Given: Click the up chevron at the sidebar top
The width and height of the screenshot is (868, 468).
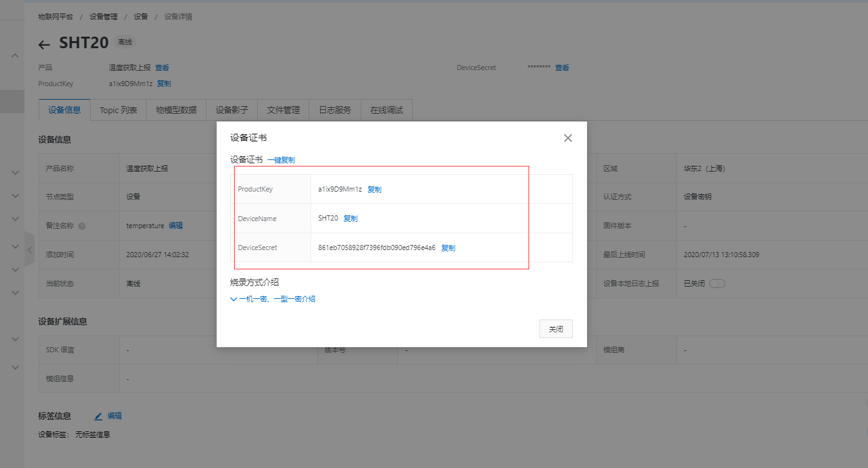Looking at the screenshot, I should 14,56.
